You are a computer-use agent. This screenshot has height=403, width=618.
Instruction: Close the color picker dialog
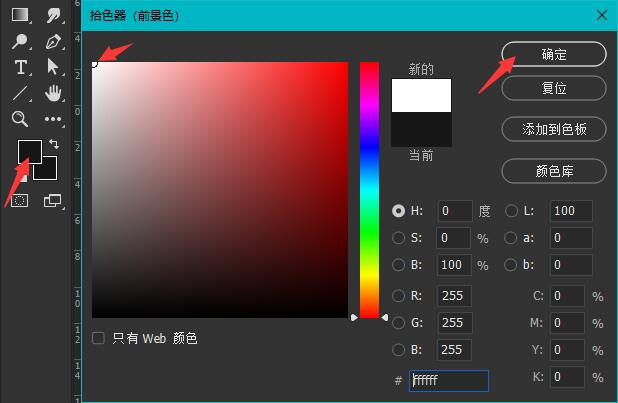[601, 15]
